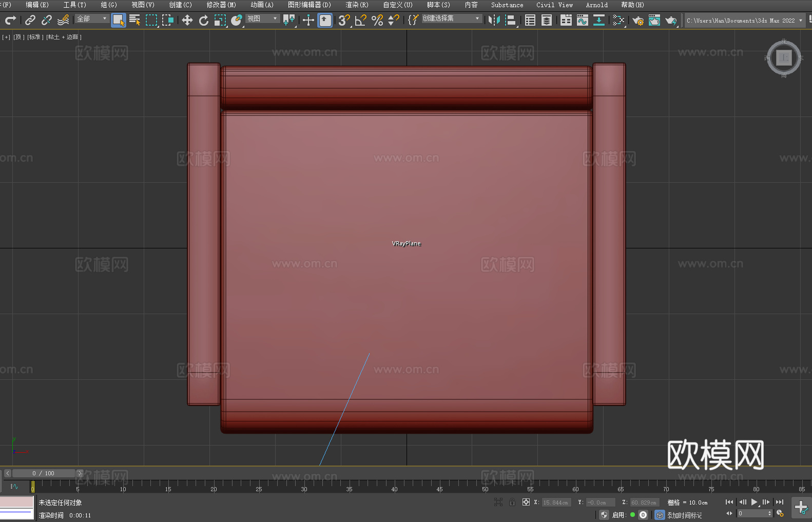812x522 pixels.
Task: Click the Select and Place icon
Action: [x=237, y=21]
